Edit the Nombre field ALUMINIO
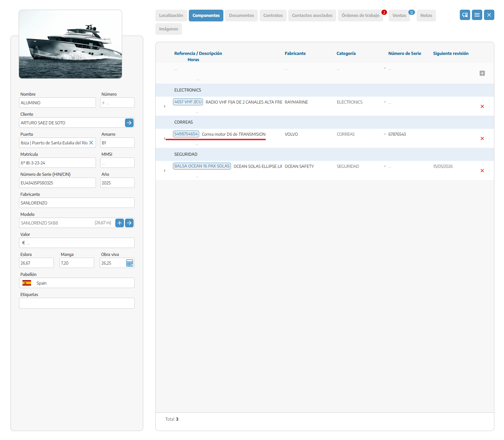Viewport: 504px width, 440px height. click(x=57, y=103)
